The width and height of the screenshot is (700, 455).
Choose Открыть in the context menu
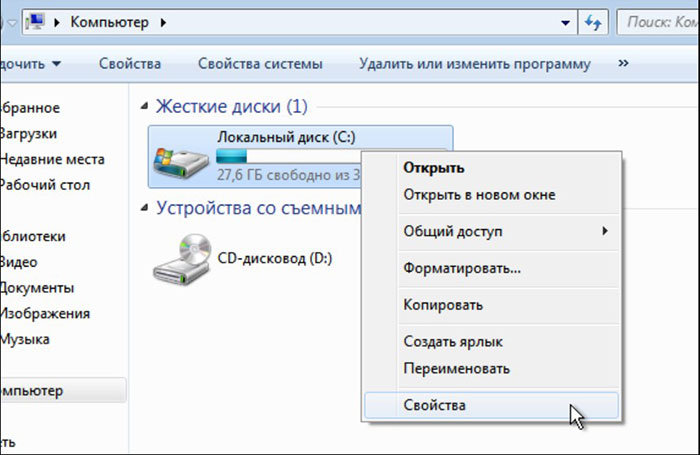pos(492,168)
